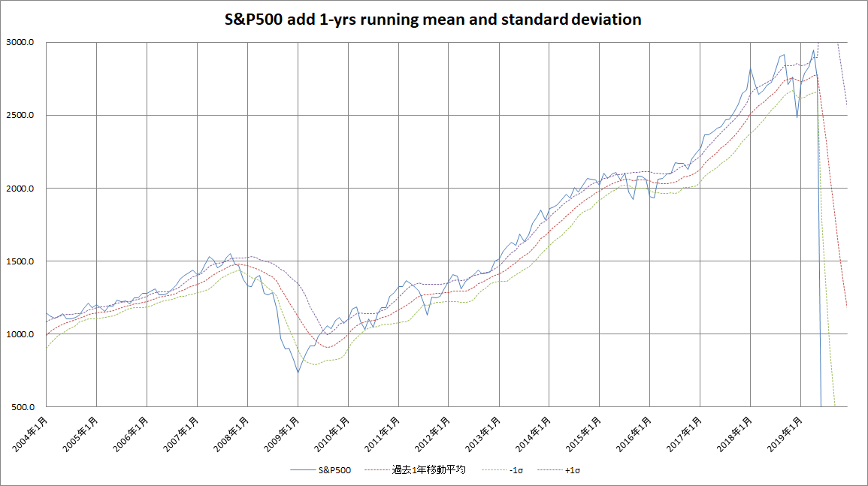Click the 2017年1月 x-axis label

(685, 434)
